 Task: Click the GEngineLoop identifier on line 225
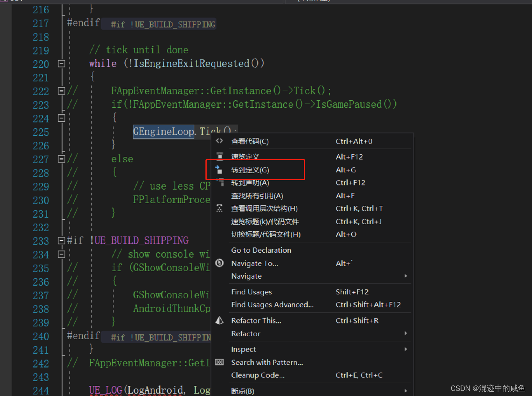(163, 131)
